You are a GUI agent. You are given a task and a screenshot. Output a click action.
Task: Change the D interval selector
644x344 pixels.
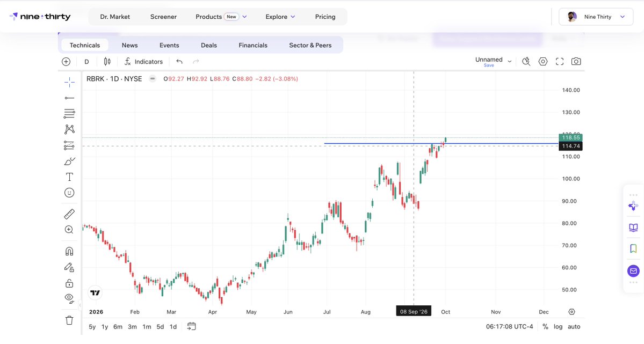coord(86,62)
